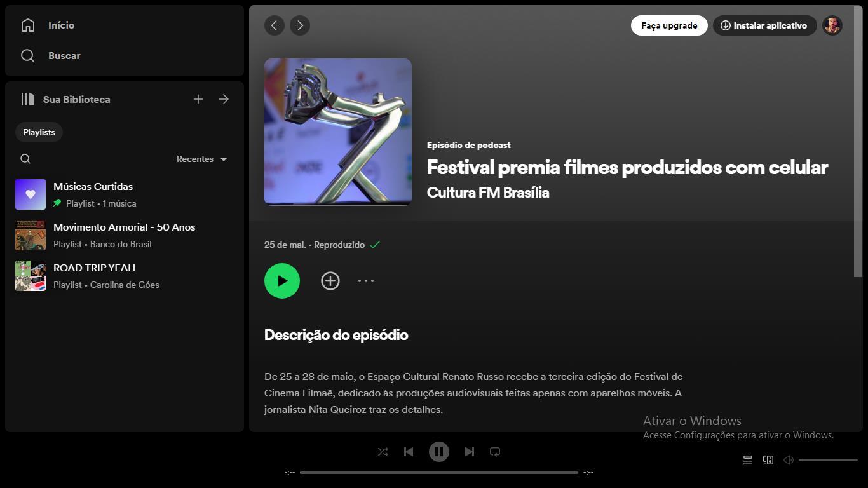Click the podcast episode cover art
The width and height of the screenshot is (868, 488).
[x=338, y=132]
